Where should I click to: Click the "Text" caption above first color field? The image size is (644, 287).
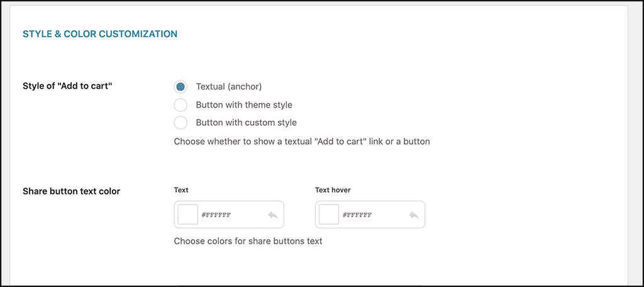[181, 189]
